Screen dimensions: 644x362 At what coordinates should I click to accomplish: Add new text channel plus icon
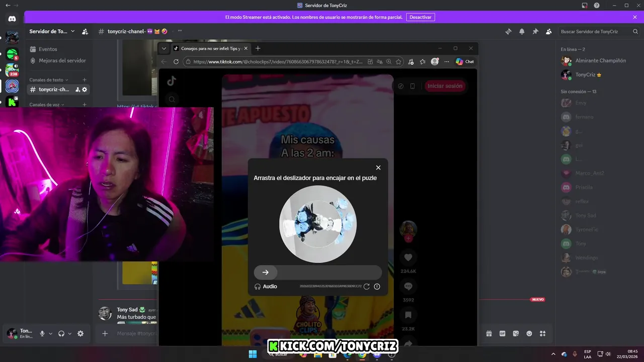coord(85,80)
